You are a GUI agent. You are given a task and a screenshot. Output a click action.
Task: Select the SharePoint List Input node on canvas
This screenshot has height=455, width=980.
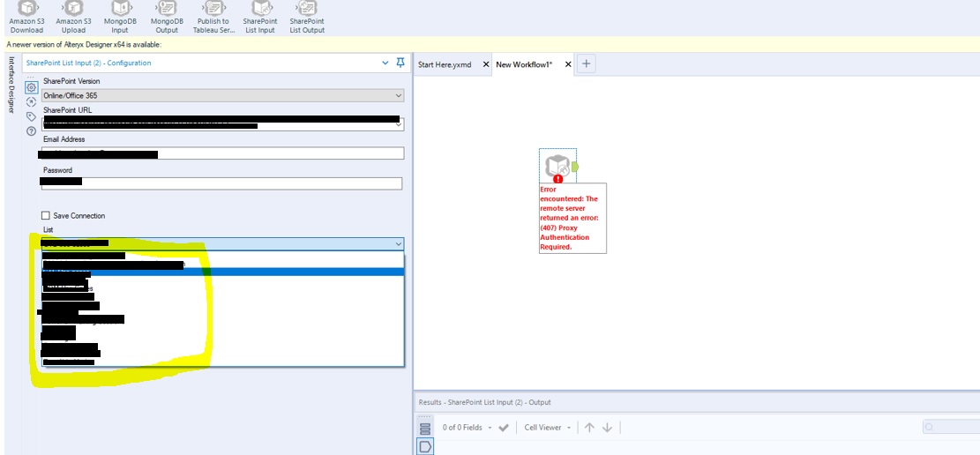pos(557,167)
